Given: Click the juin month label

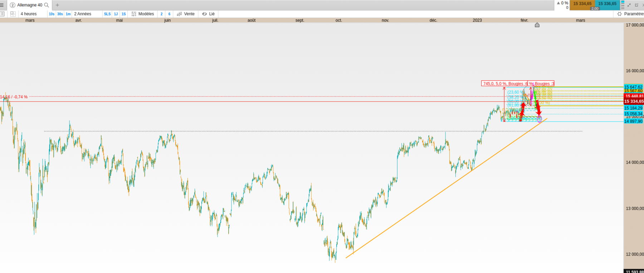Looking at the screenshot, I should click(167, 20).
